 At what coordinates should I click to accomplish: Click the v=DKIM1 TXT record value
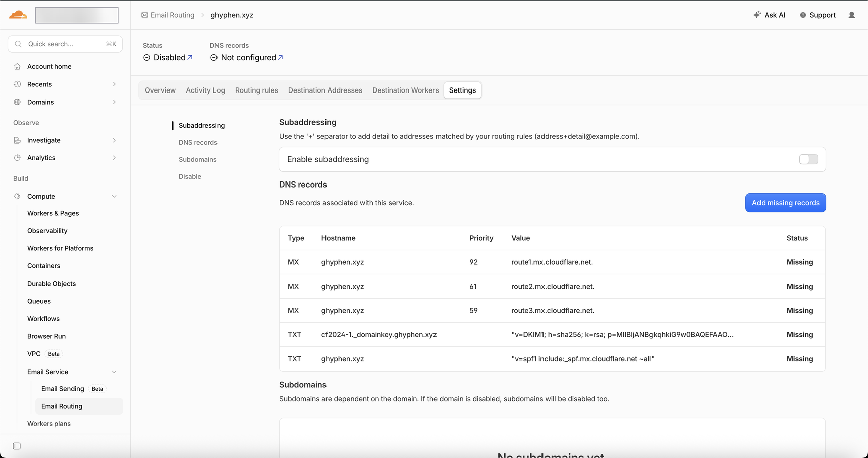click(x=622, y=335)
